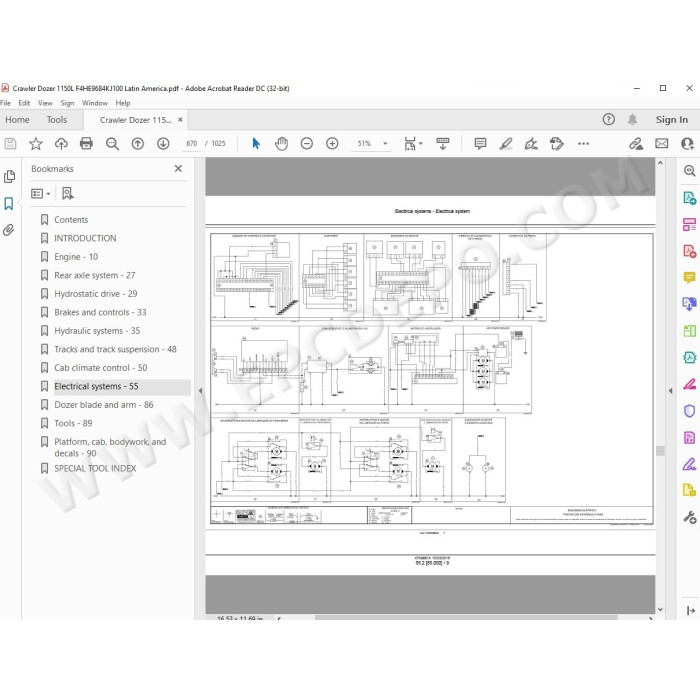Open the notifications bell
This screenshot has width=700, height=700.
tap(632, 119)
